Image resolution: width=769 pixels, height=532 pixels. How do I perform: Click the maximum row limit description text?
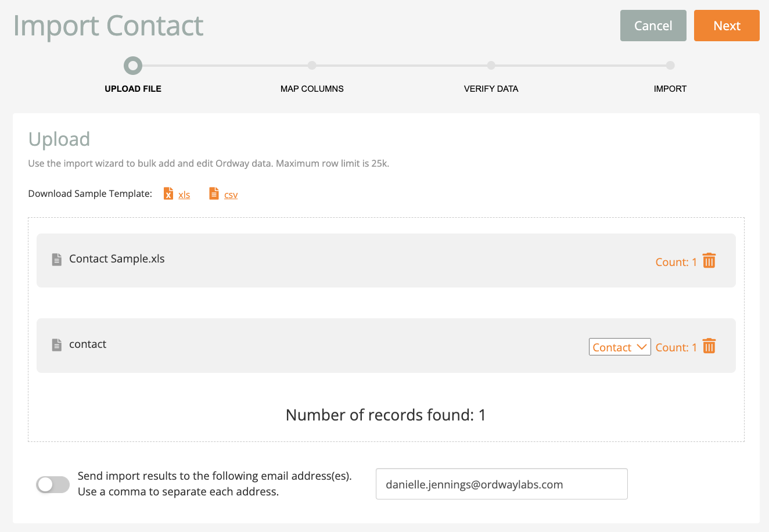pyautogui.click(x=209, y=163)
